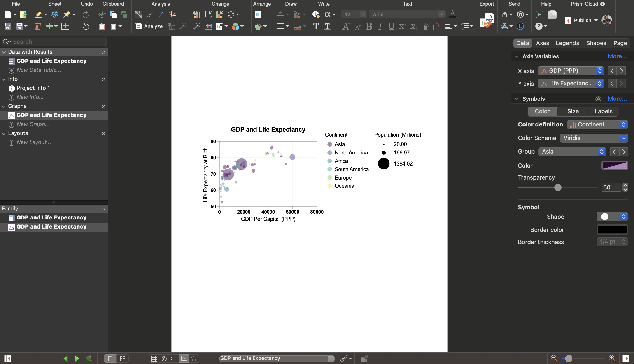Open the Axes tab

[x=542, y=43]
